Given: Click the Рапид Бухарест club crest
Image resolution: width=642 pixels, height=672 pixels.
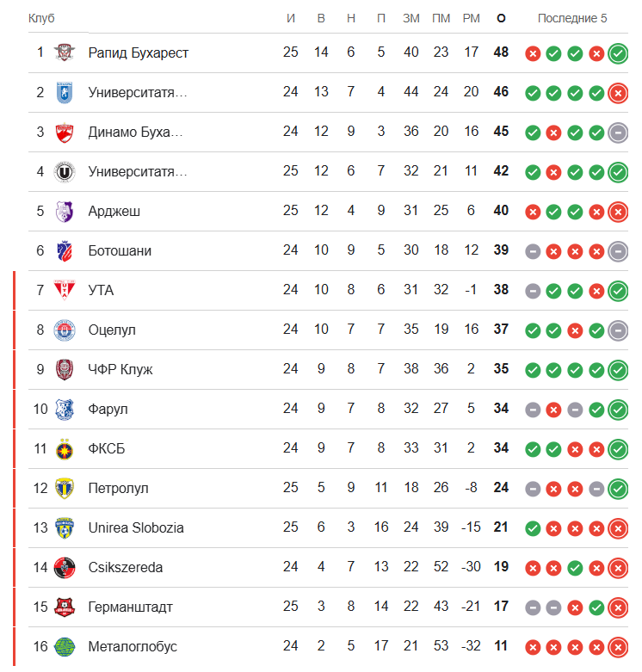Looking at the screenshot, I should click(65, 52).
